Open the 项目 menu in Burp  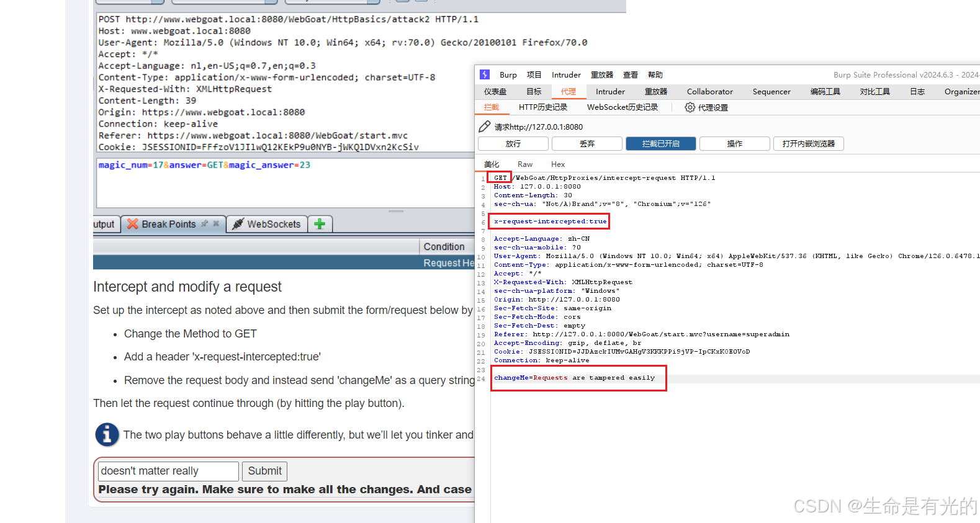pos(534,74)
